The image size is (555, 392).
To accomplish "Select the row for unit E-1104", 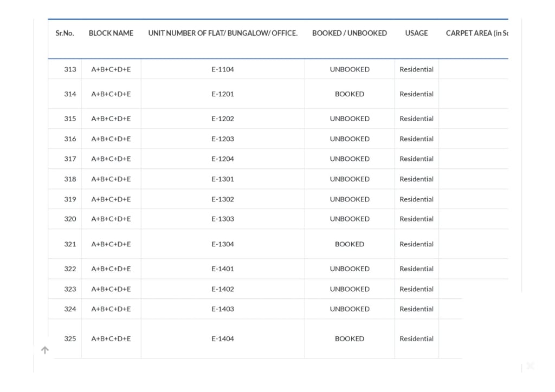I will [223, 69].
